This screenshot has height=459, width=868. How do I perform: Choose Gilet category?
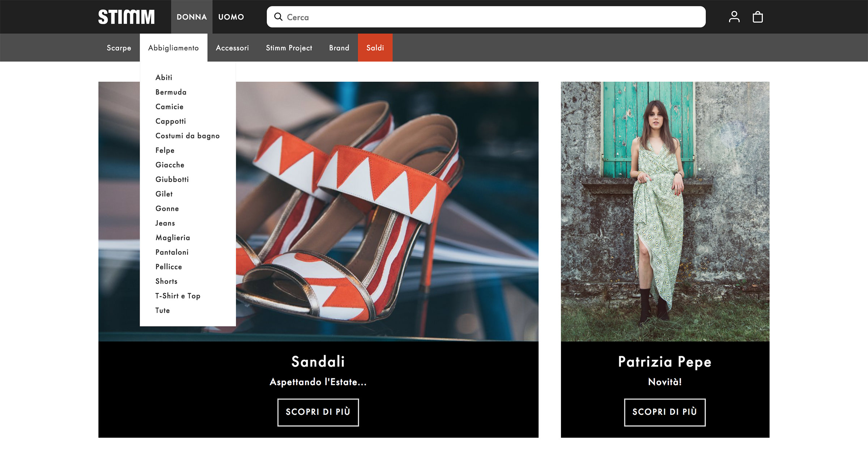(x=164, y=194)
